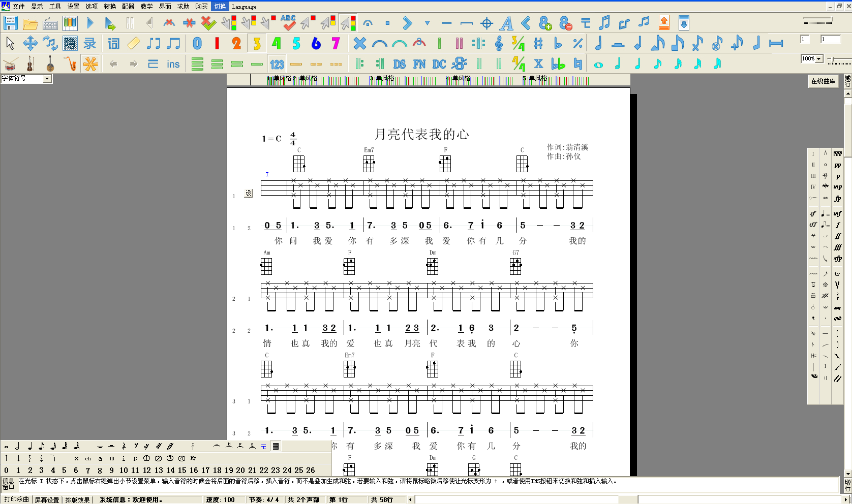Click the 屏幕设置 button
The height and width of the screenshot is (504, 852).
click(47, 500)
